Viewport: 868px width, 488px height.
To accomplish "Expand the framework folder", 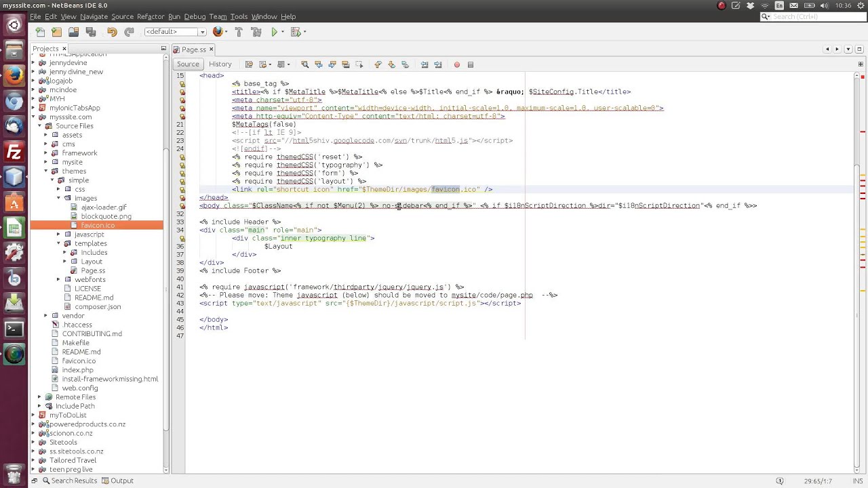I will coord(45,153).
